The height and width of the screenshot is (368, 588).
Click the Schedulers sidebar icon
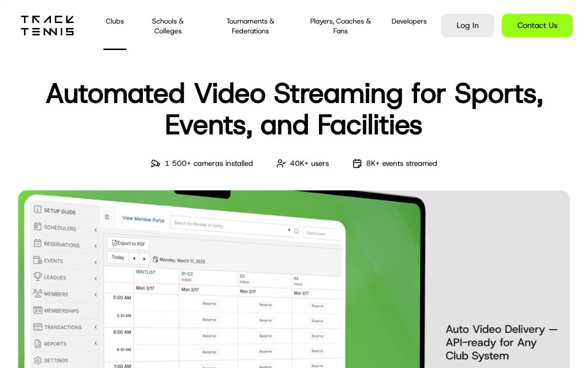coord(38,226)
